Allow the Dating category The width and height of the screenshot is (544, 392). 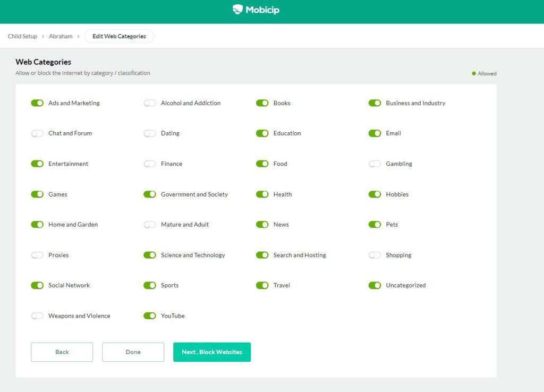pos(150,133)
